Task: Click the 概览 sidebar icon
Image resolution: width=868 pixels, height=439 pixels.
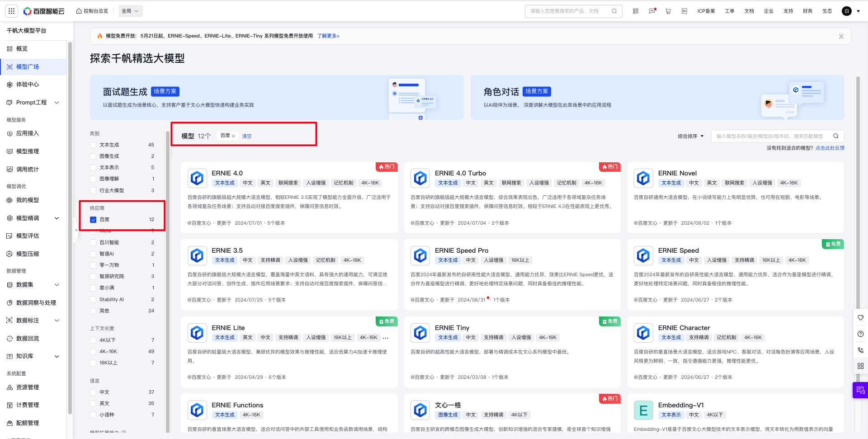Action: click(x=9, y=49)
